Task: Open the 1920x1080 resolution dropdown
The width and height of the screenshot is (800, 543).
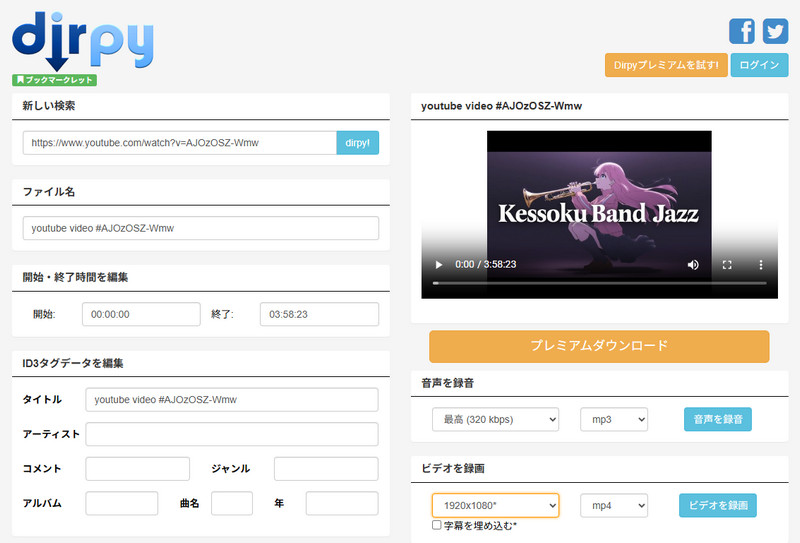Action: pyautogui.click(x=495, y=505)
